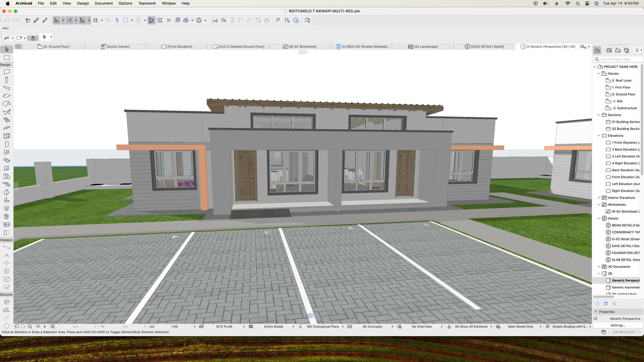Viewport: 644px width, 362px height.
Task: Open the Tab Overview grid icon
Action: [18, 47]
